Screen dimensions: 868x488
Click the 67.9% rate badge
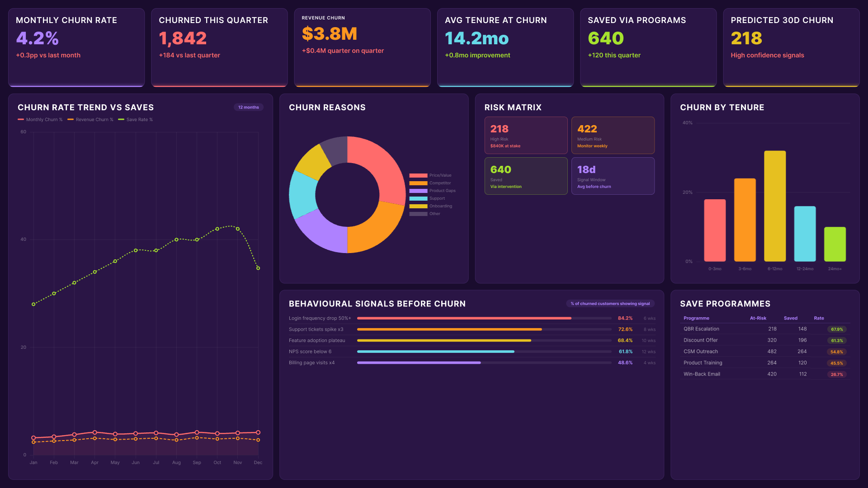(836, 329)
